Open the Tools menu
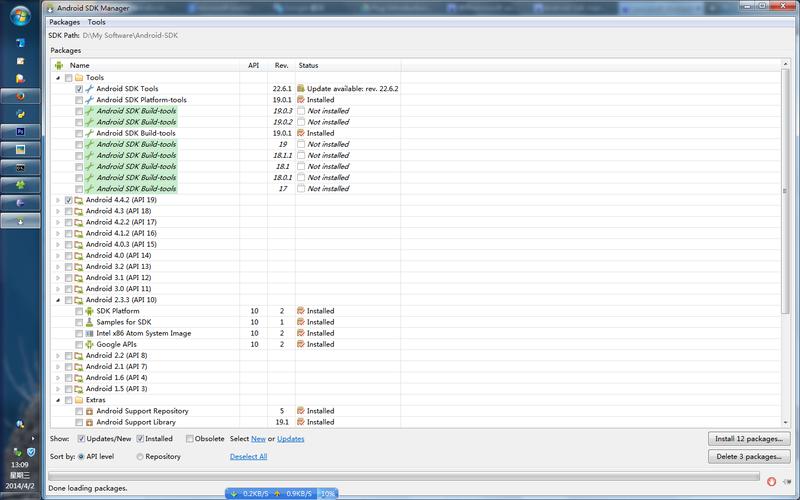Image resolution: width=800 pixels, height=500 pixels. (96, 22)
